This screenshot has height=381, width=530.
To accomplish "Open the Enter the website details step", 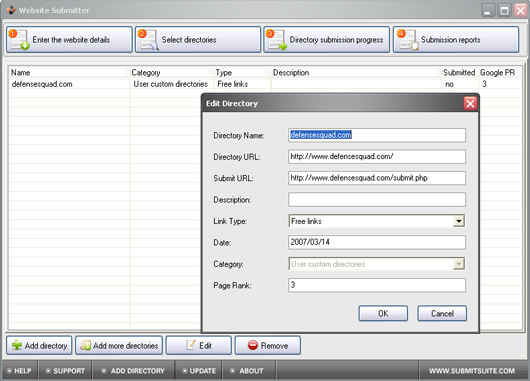I will pyautogui.click(x=69, y=40).
